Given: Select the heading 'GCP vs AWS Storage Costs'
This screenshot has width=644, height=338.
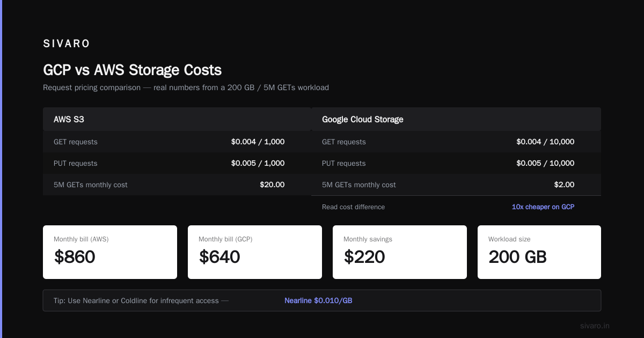Looking at the screenshot, I should (x=132, y=70).
